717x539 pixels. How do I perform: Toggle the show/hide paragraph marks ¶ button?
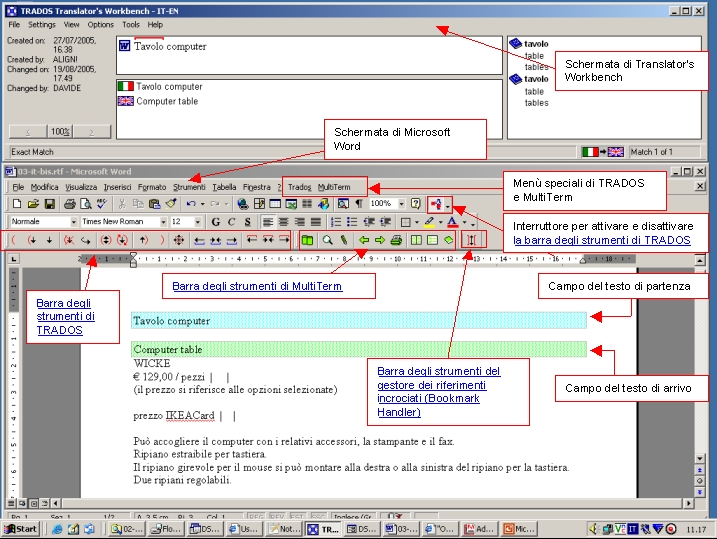coord(359,204)
